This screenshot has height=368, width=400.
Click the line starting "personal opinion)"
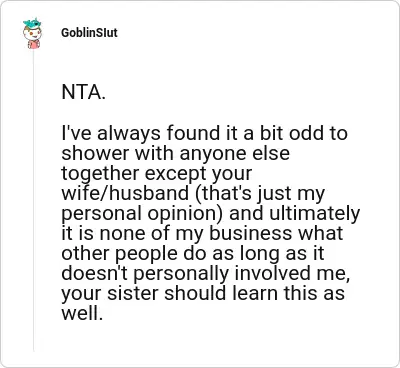tap(211, 214)
